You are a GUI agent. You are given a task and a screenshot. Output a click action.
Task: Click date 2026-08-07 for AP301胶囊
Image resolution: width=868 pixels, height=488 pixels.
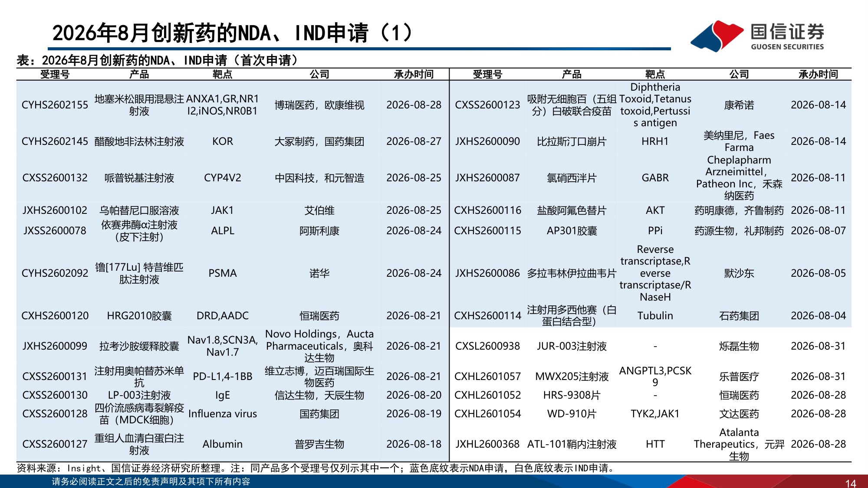click(818, 231)
